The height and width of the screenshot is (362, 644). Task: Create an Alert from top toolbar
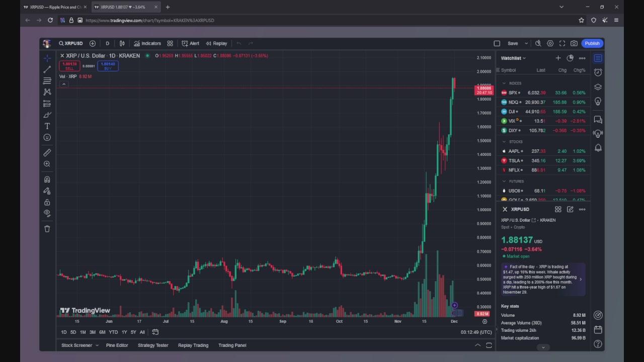tap(190, 43)
